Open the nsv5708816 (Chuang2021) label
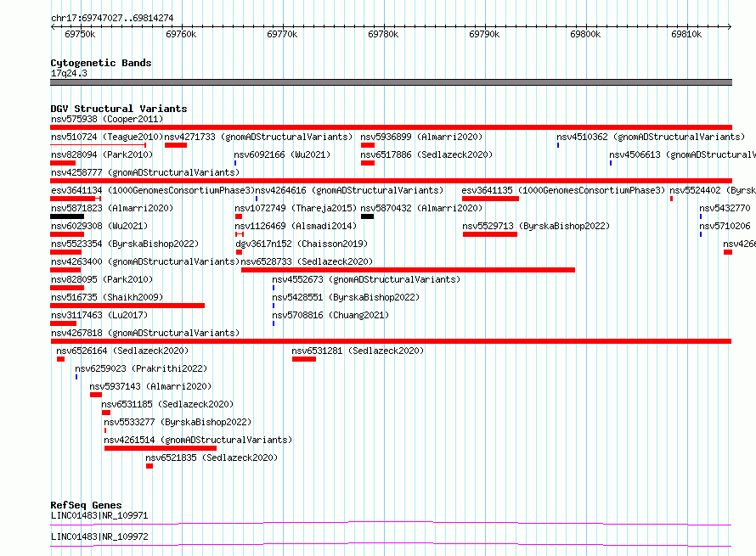Viewport: 756px width, 556px height. [x=330, y=315]
